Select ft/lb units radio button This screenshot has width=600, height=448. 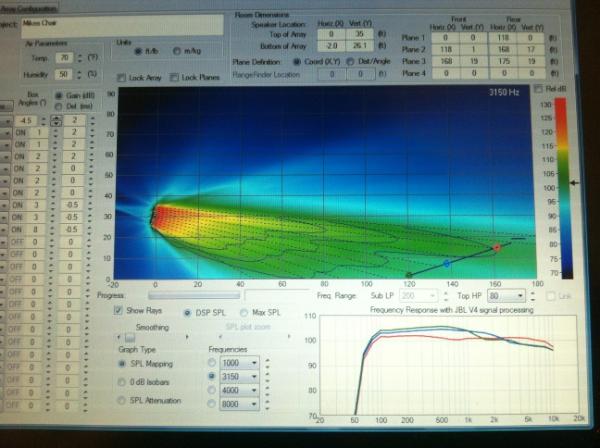139,51
